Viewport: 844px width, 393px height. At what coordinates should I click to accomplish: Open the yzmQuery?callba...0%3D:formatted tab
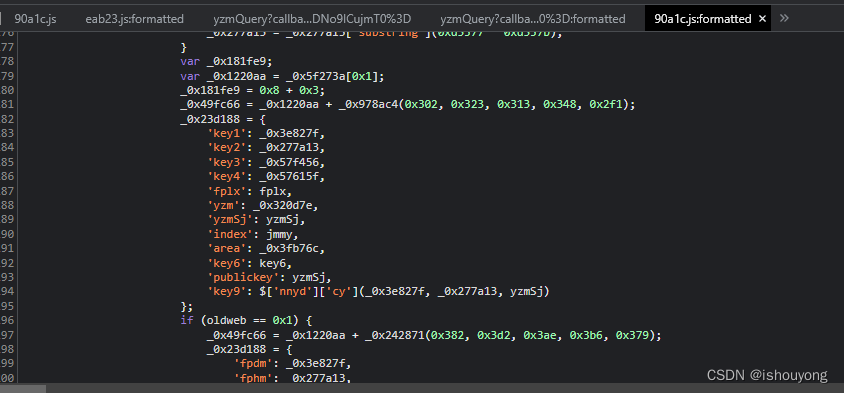(x=532, y=19)
